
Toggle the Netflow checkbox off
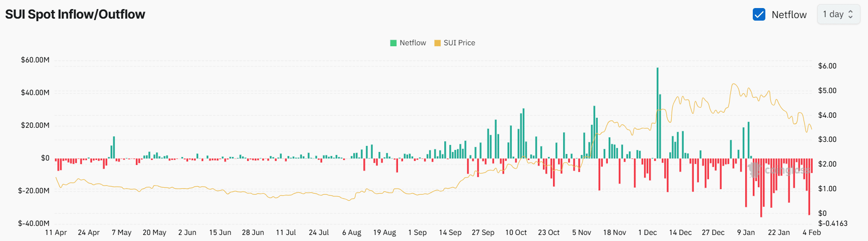[759, 15]
